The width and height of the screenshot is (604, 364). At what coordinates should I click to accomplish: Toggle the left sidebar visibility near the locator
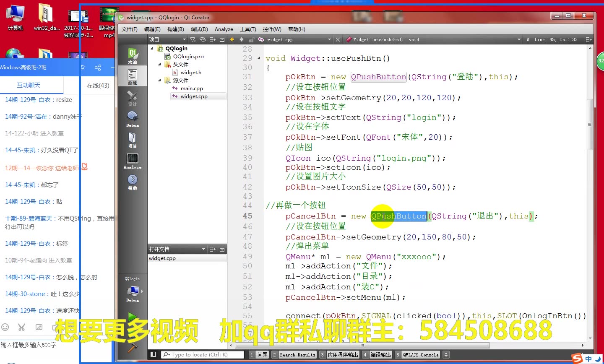(x=154, y=354)
